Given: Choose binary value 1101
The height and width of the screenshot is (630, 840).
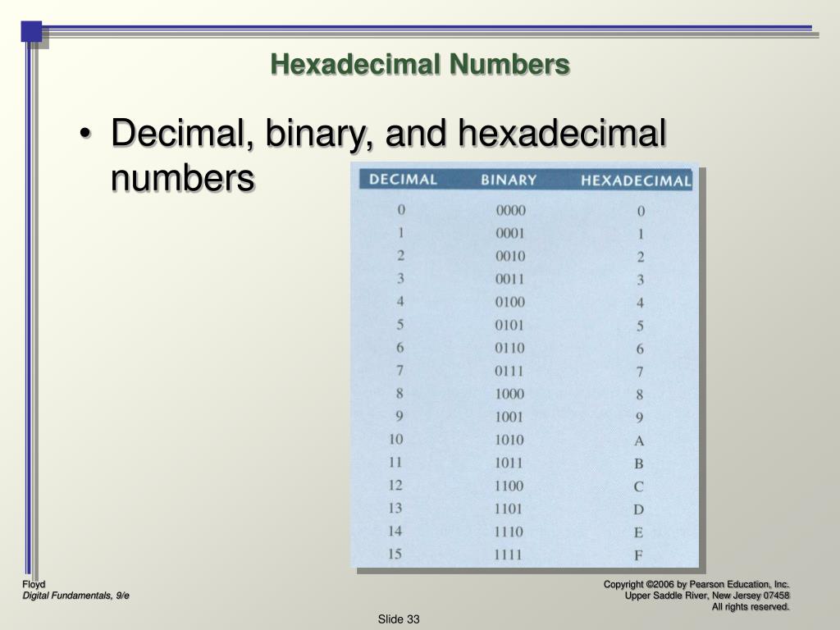Looking at the screenshot, I should 508,509.
